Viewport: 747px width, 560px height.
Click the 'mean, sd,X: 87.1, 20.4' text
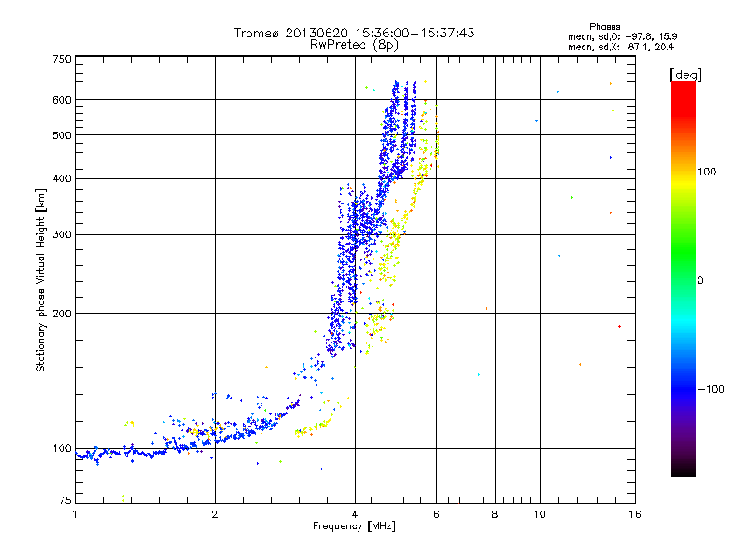pyautogui.click(x=621, y=47)
